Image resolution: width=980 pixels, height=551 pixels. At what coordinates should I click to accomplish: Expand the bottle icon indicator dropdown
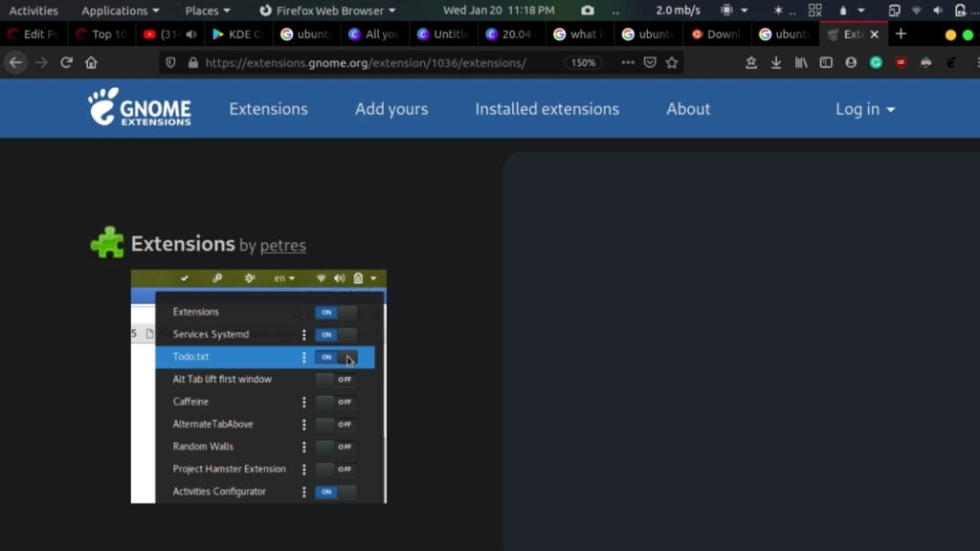[851, 11]
